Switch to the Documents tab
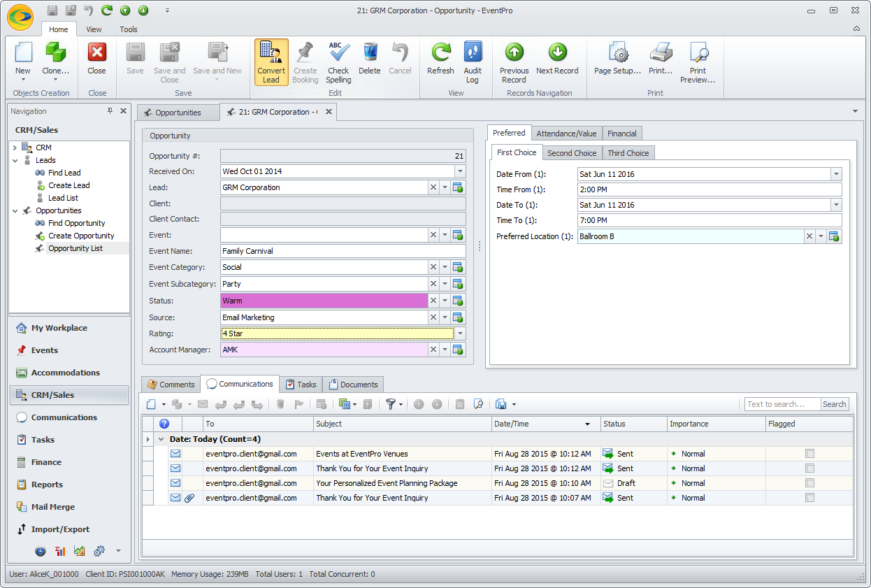The height and width of the screenshot is (588, 871). (353, 385)
